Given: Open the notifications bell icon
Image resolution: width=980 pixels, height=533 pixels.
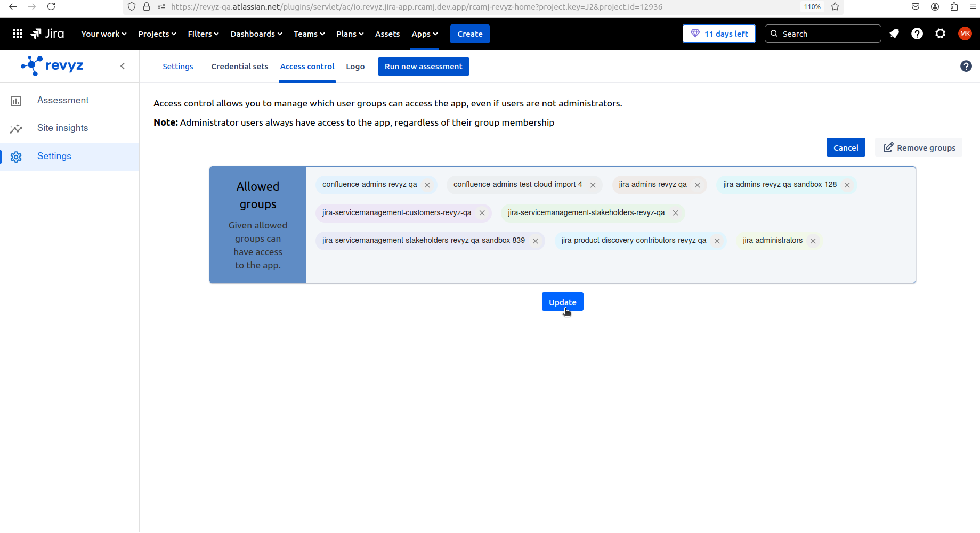Looking at the screenshot, I should click(x=894, y=34).
